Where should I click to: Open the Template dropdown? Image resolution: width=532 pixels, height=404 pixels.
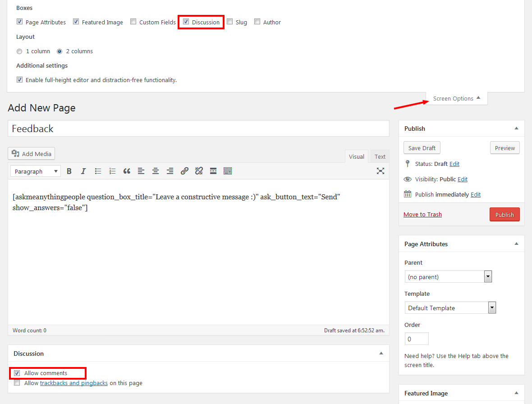(450, 308)
